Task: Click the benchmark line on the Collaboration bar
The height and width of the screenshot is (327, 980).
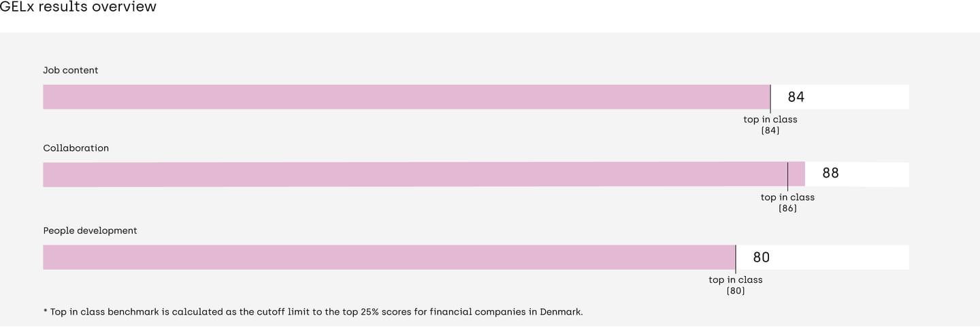Action: [787, 176]
